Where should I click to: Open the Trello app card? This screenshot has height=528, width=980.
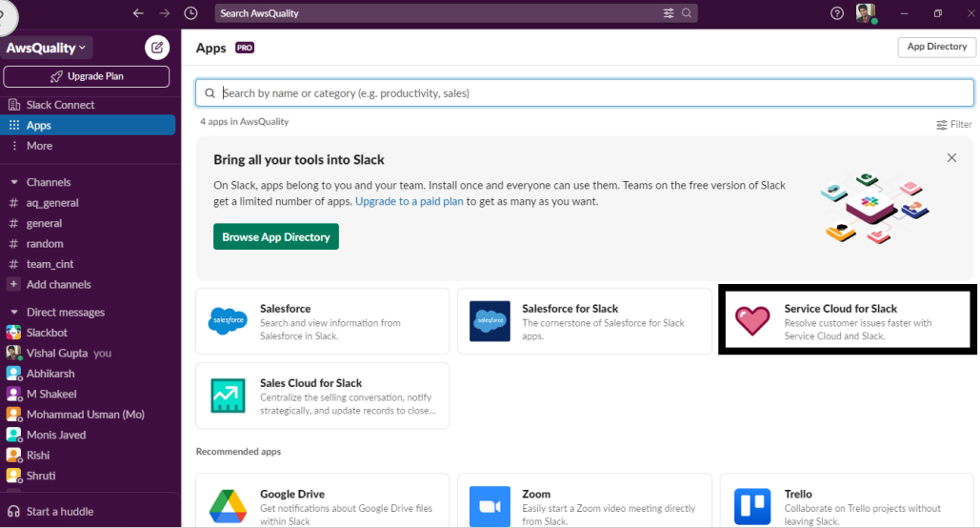(x=847, y=501)
